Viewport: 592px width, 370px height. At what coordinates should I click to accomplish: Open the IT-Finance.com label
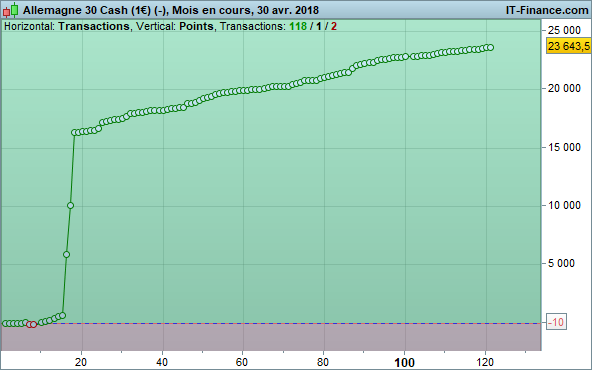pyautogui.click(x=547, y=10)
